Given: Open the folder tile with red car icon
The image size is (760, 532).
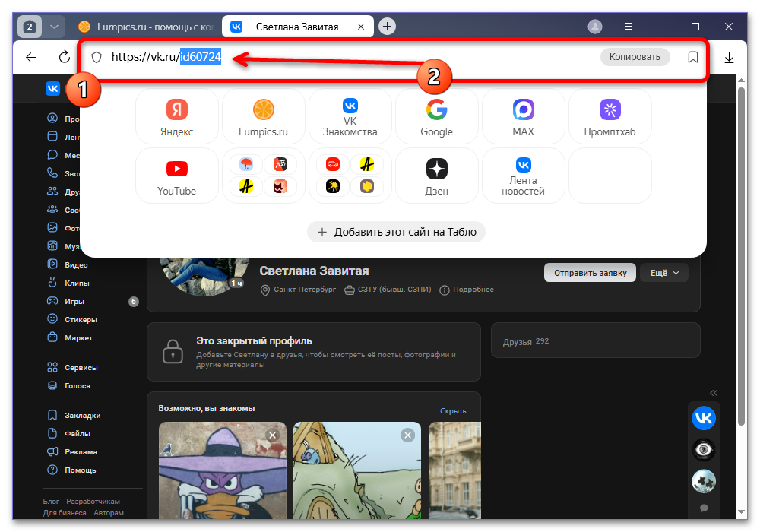Looking at the screenshot, I should pos(350,176).
